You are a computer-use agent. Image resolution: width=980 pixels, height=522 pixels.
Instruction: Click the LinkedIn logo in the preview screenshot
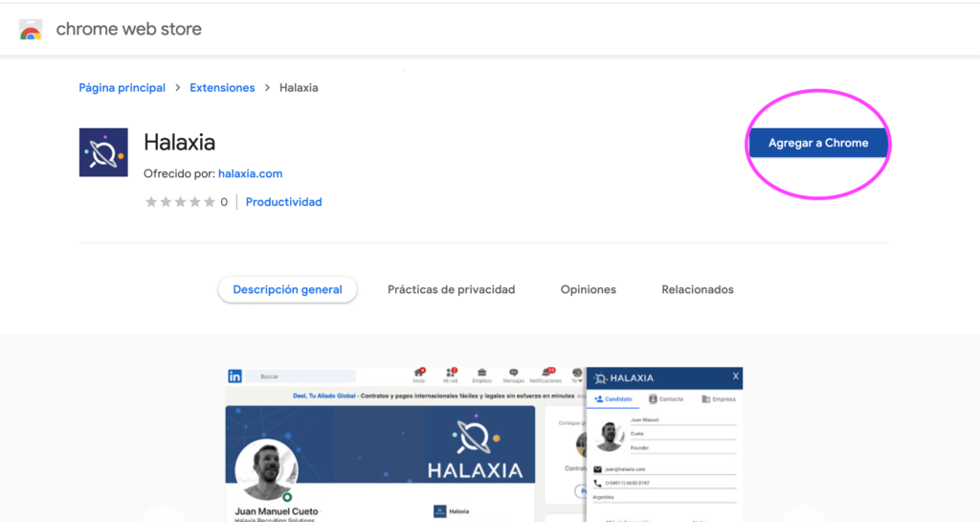(235, 376)
